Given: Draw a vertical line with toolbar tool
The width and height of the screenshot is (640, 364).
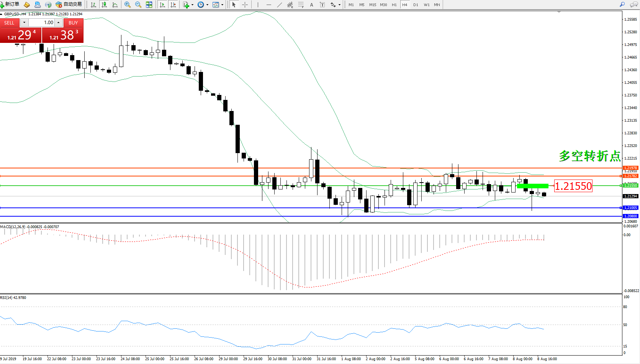Looking at the screenshot, I should 258,5.
